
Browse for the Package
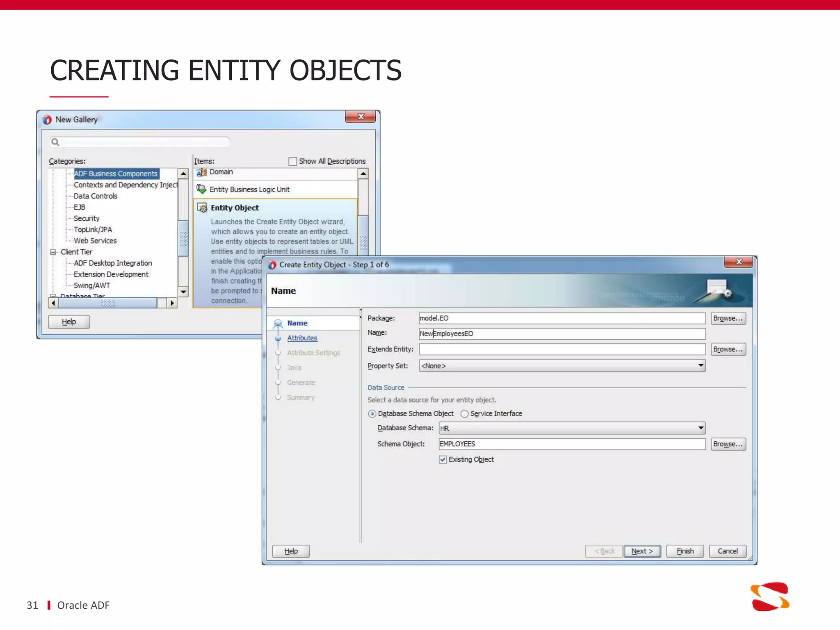pos(728,318)
